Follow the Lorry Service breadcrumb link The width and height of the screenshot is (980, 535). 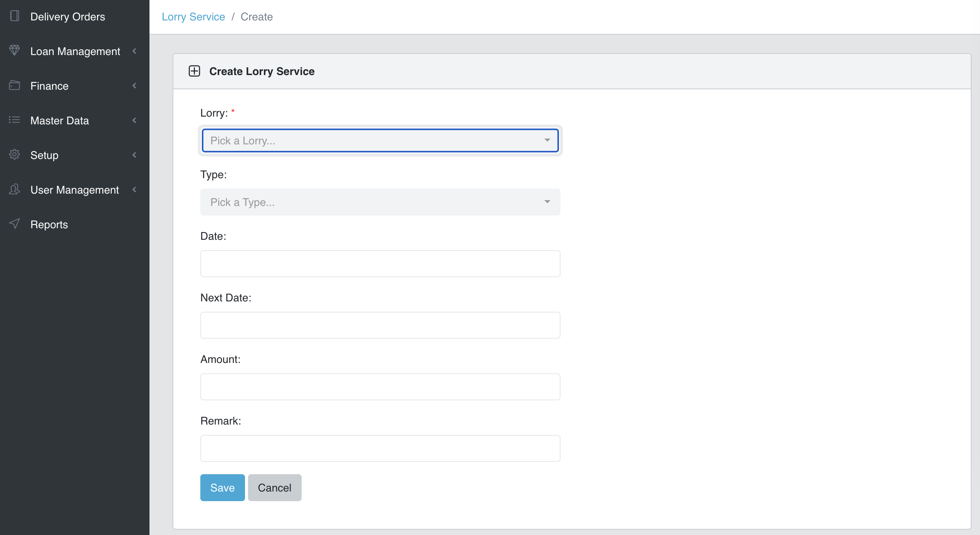point(193,17)
